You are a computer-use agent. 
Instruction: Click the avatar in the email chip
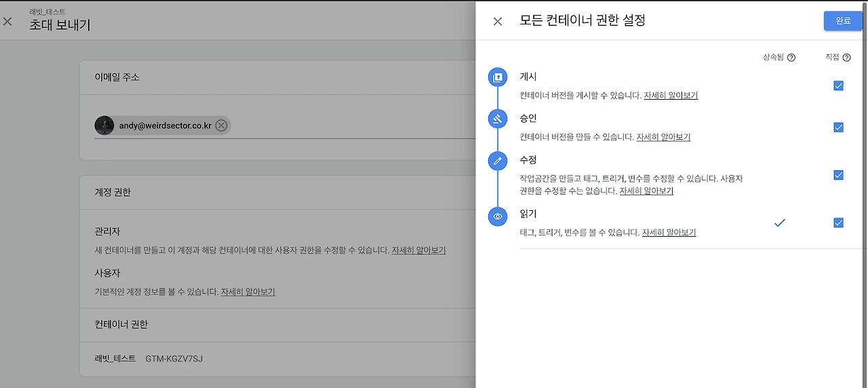pos(104,125)
